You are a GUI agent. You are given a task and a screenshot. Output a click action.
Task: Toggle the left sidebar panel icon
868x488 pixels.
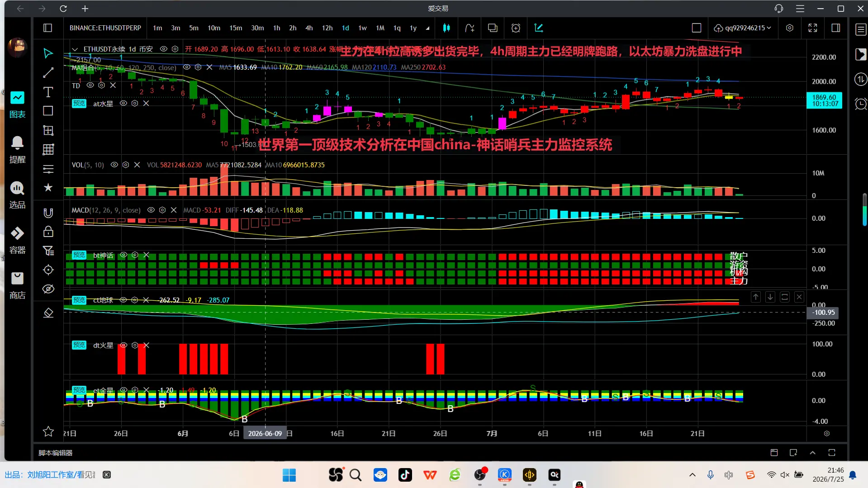[x=47, y=28]
